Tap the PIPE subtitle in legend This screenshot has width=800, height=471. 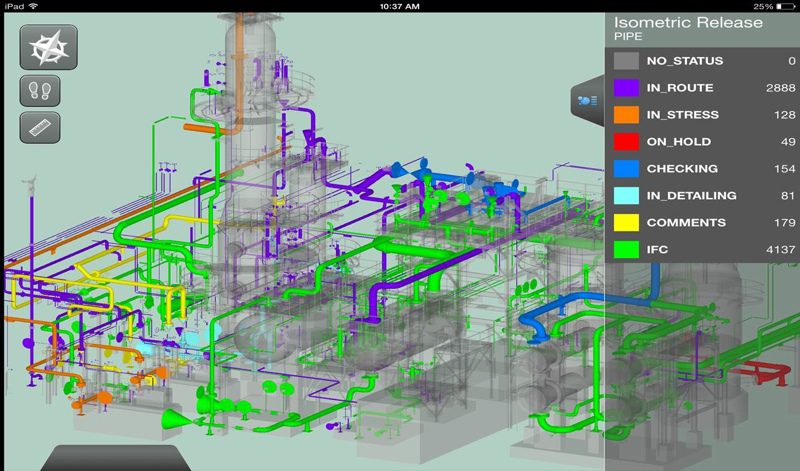point(628,37)
